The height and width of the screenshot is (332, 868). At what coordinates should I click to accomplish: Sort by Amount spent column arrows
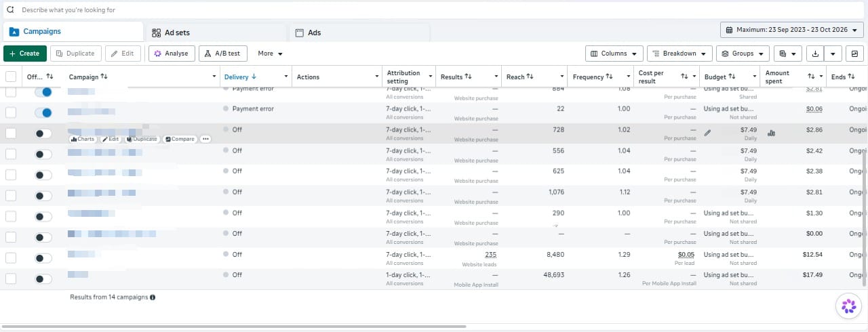coord(812,77)
